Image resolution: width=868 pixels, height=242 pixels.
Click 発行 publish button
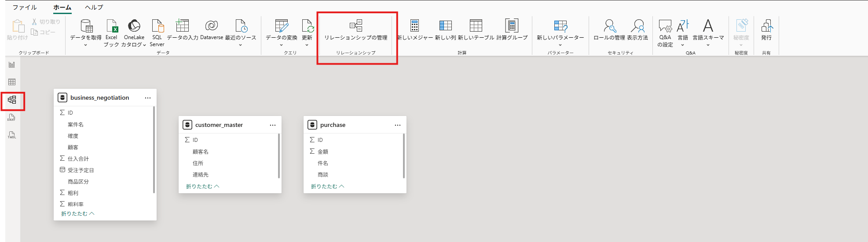click(x=766, y=30)
